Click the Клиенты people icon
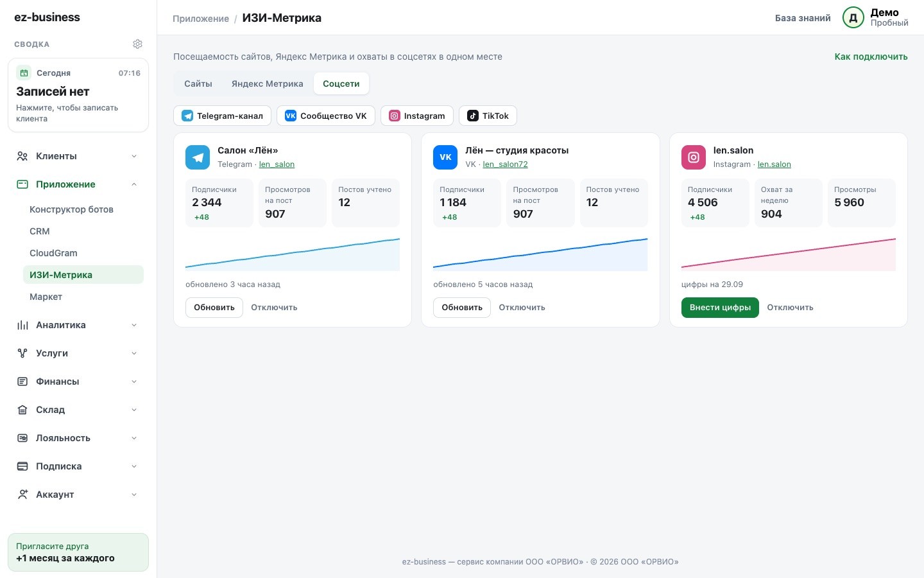The height and width of the screenshot is (578, 924). pos(22,156)
